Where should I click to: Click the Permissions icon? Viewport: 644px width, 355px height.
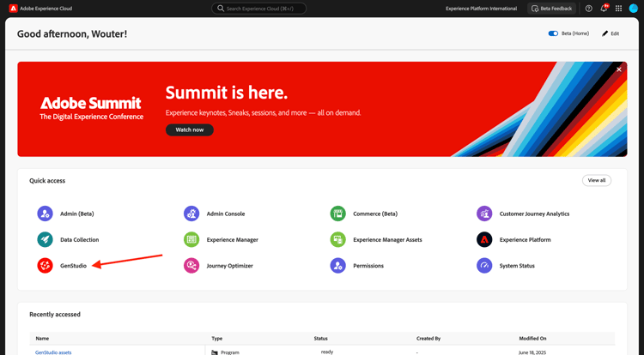point(338,266)
